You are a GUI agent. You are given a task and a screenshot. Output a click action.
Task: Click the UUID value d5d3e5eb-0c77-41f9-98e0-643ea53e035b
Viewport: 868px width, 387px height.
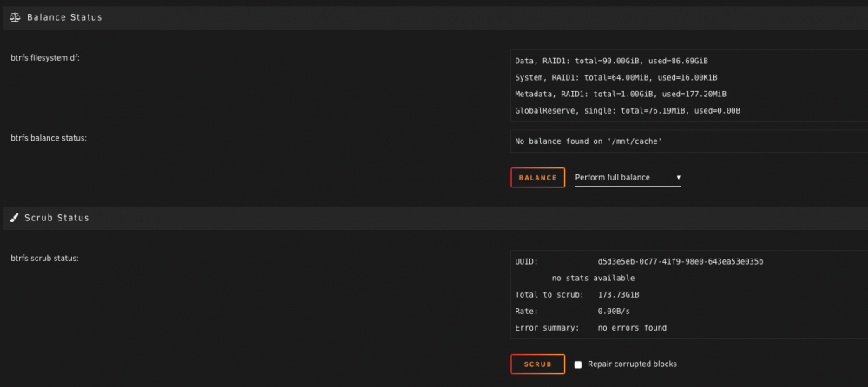coord(681,261)
